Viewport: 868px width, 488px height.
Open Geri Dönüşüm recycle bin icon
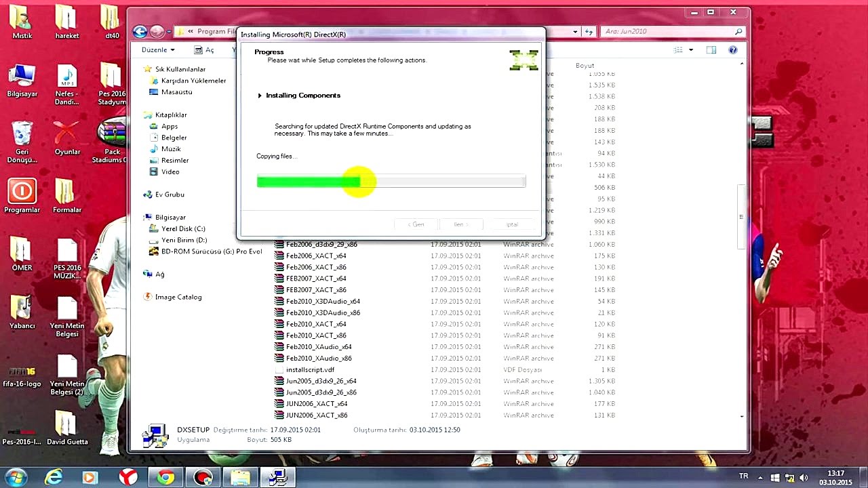pyautogui.click(x=22, y=142)
